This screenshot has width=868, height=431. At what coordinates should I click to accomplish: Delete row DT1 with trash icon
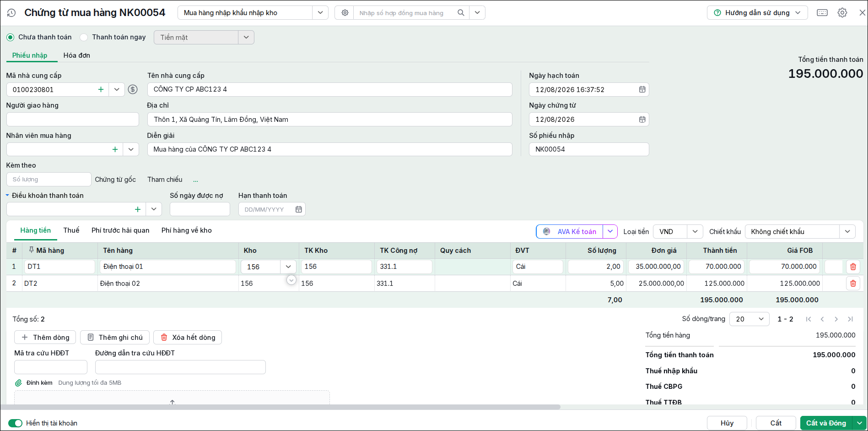(853, 267)
